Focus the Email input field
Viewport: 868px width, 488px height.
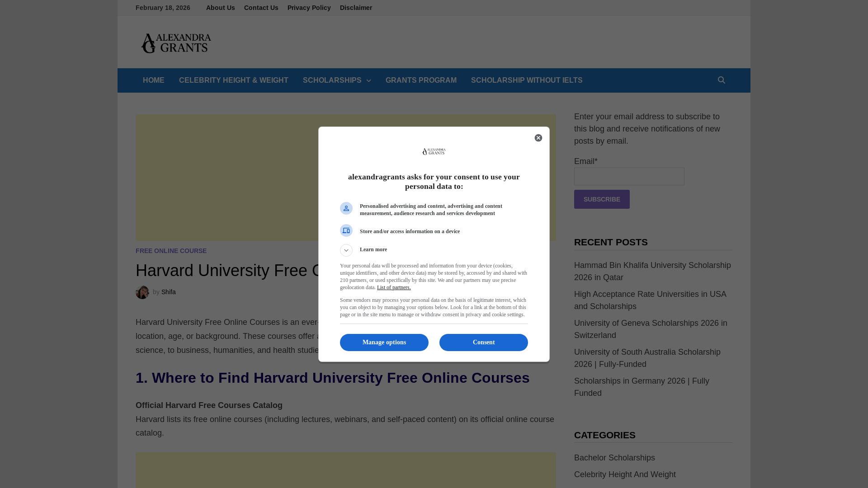click(x=629, y=177)
